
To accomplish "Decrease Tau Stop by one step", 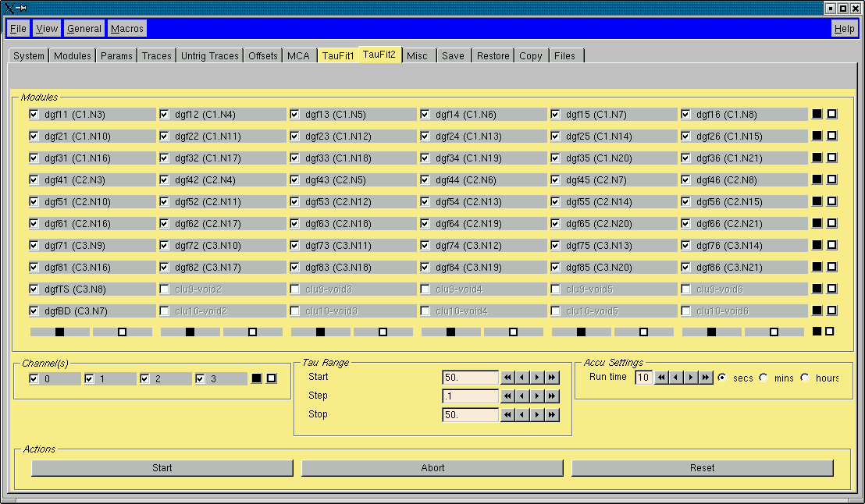I will coord(522,415).
